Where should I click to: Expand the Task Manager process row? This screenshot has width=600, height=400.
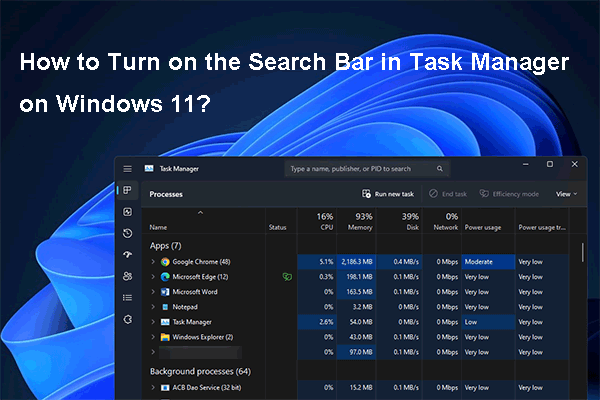coord(153,322)
